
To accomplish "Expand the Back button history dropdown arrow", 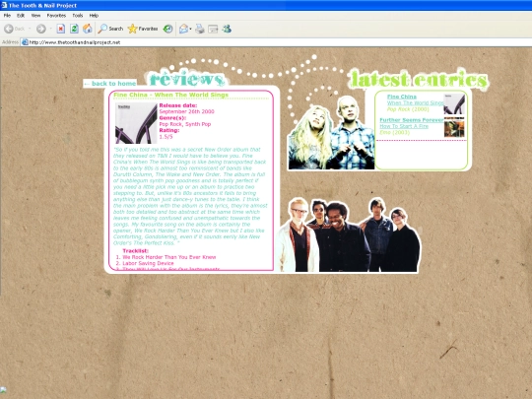I will (x=30, y=29).
